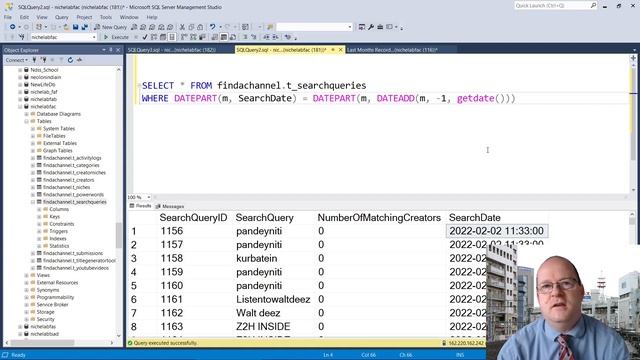
Task: Select the cell containing Listentowaltdeez
Action: pyautogui.click(x=273, y=299)
